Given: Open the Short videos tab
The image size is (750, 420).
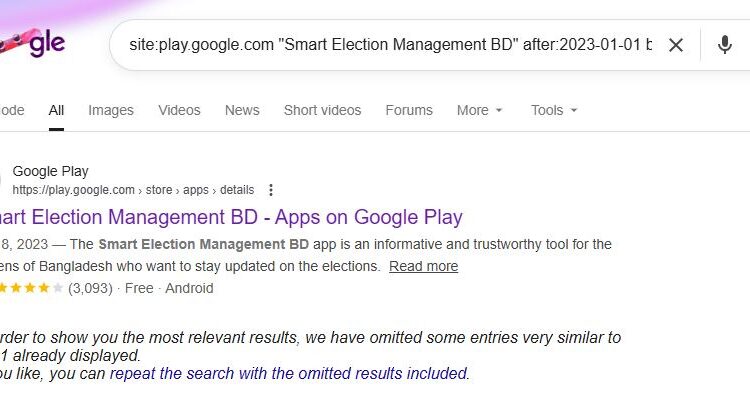Looking at the screenshot, I should click(322, 110).
